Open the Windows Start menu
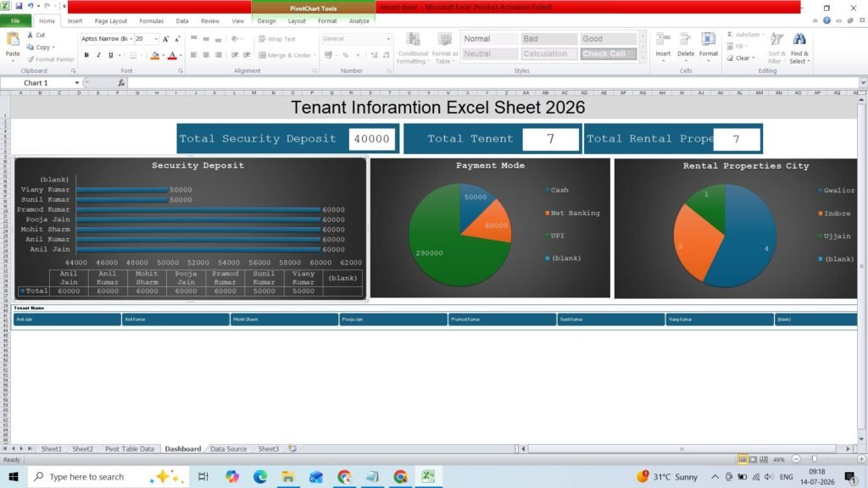This screenshot has width=868, height=488. click(x=14, y=476)
